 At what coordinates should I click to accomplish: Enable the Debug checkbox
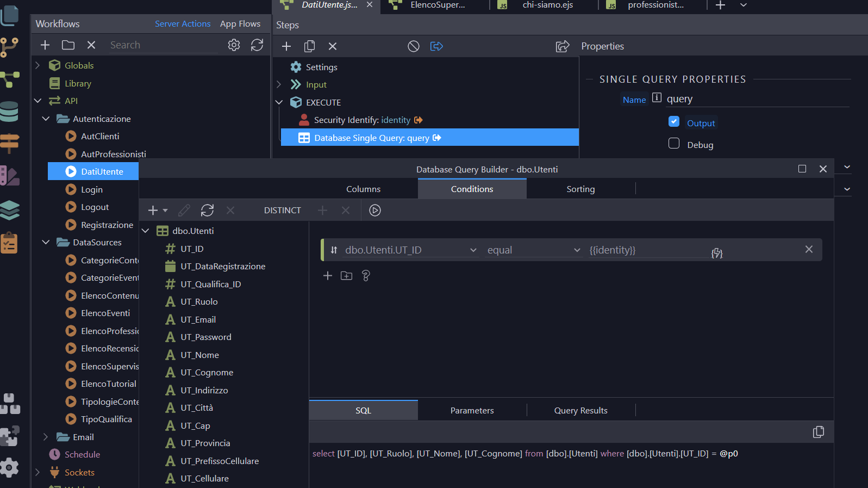point(674,144)
